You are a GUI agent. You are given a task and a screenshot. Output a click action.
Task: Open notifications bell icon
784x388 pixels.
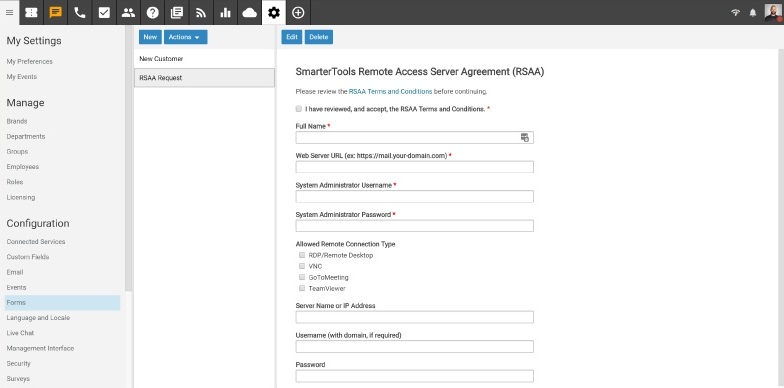pos(752,12)
